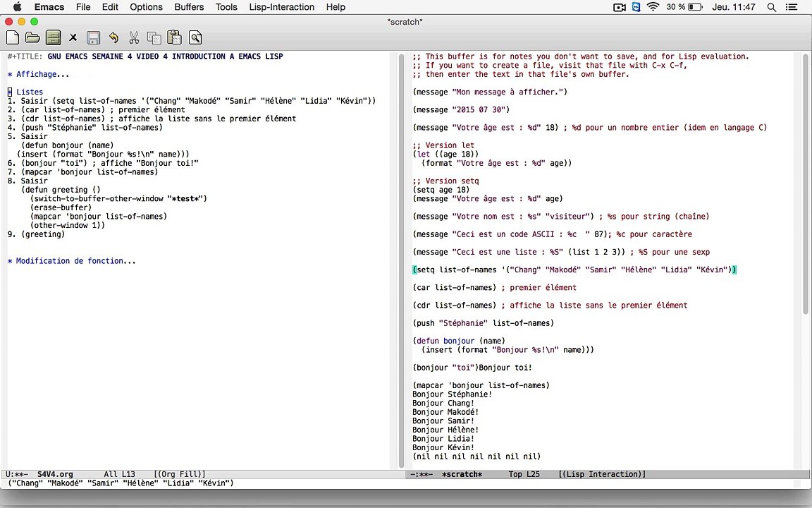This screenshot has width=812, height=508.
Task: Open the Buffers menu
Action: (189, 7)
